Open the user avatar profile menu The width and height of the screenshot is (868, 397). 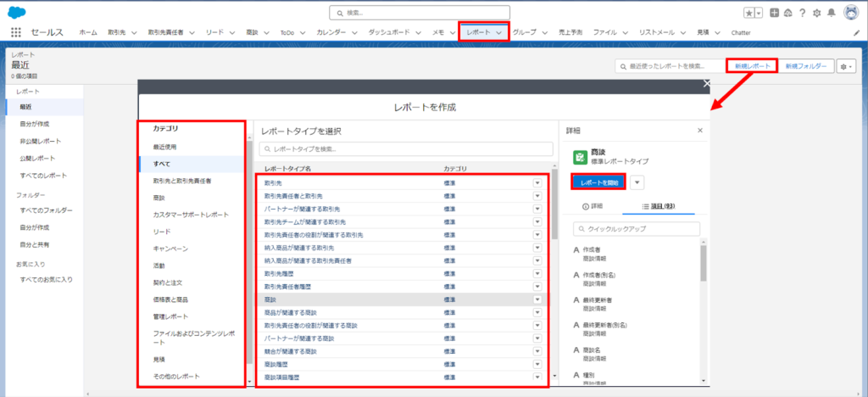[851, 13]
